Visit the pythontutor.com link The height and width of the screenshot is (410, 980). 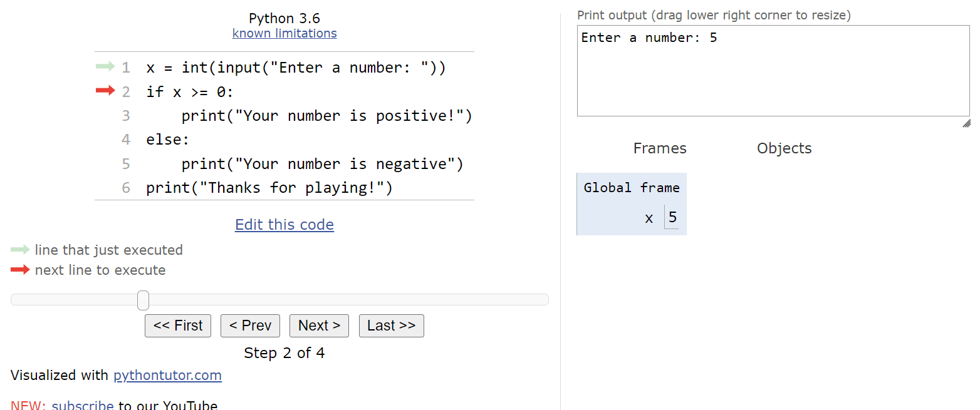point(167,376)
